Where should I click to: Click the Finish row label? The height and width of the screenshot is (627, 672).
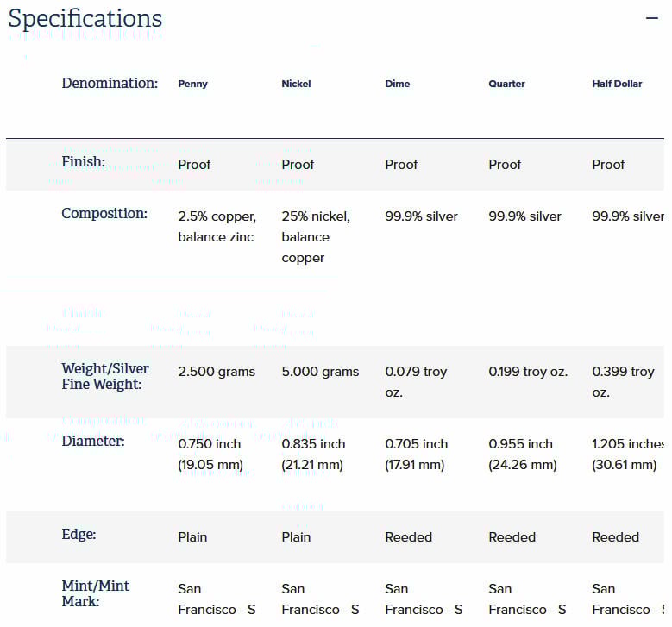point(84,161)
